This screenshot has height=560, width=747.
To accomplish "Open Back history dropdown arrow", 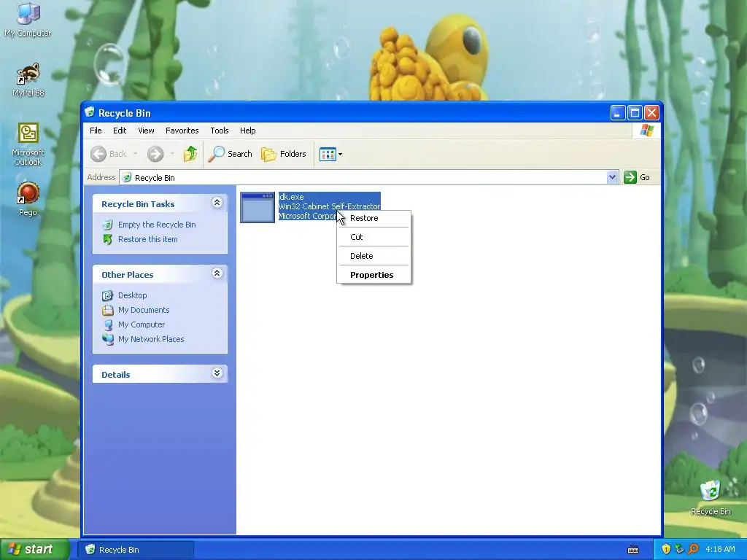I will pyautogui.click(x=135, y=154).
